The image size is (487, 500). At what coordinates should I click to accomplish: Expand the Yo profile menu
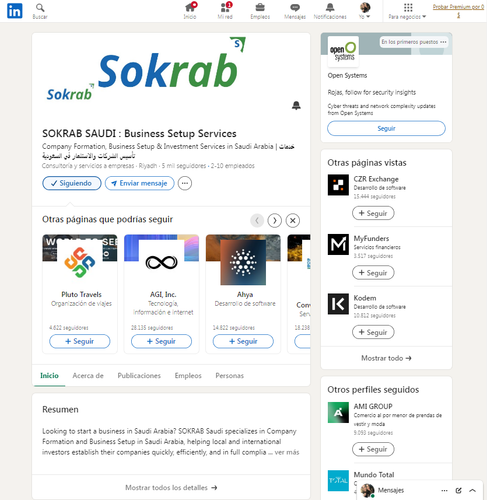tap(365, 11)
